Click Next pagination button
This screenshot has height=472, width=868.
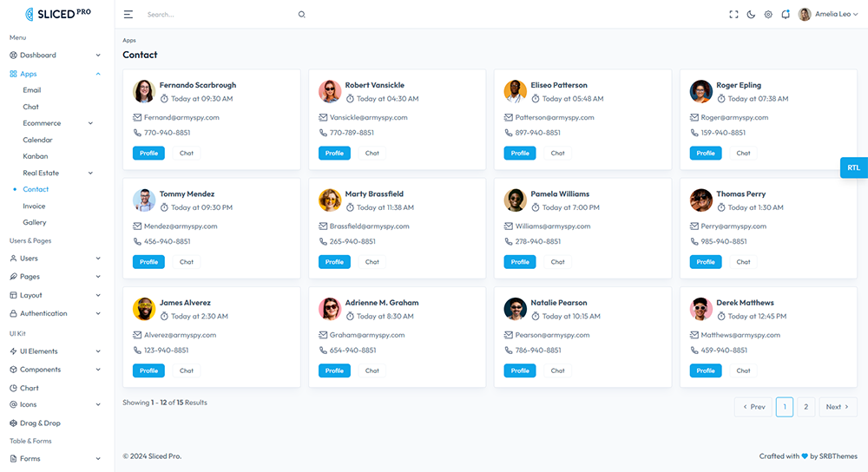838,407
